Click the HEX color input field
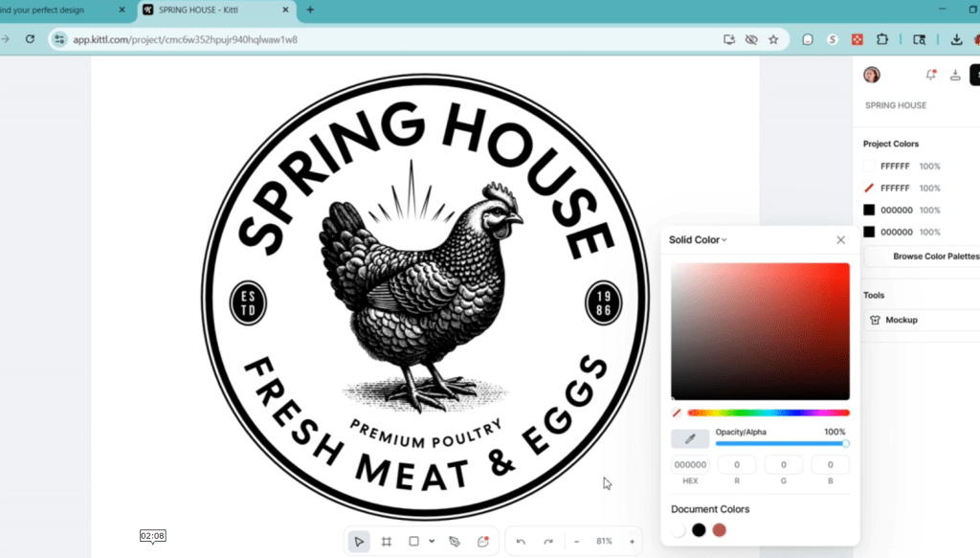The width and height of the screenshot is (980, 558). (x=690, y=465)
